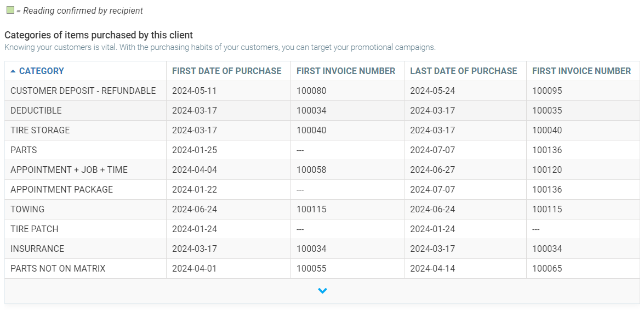Open invoice number 100065
Viewport: 644px width, 310px height.
click(547, 269)
